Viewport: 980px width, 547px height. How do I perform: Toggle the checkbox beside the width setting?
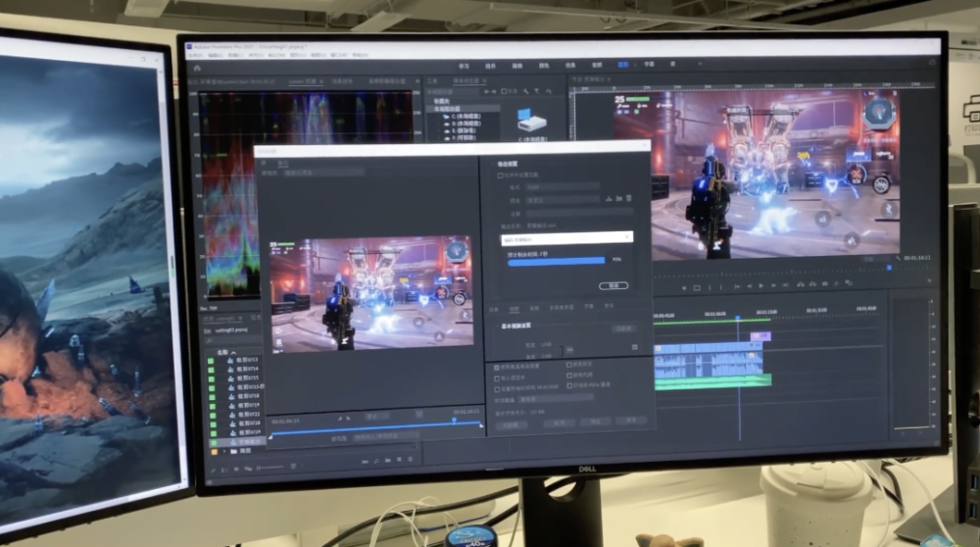point(634,347)
